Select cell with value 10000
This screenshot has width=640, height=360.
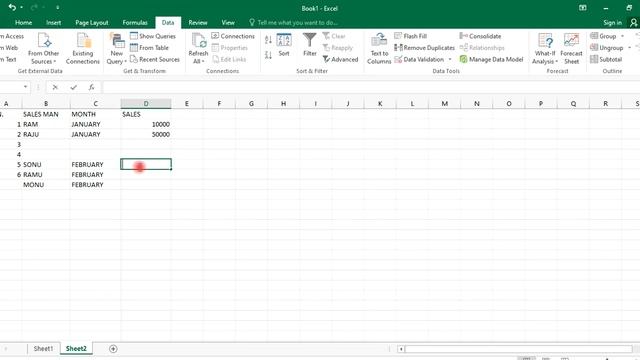[x=146, y=124]
